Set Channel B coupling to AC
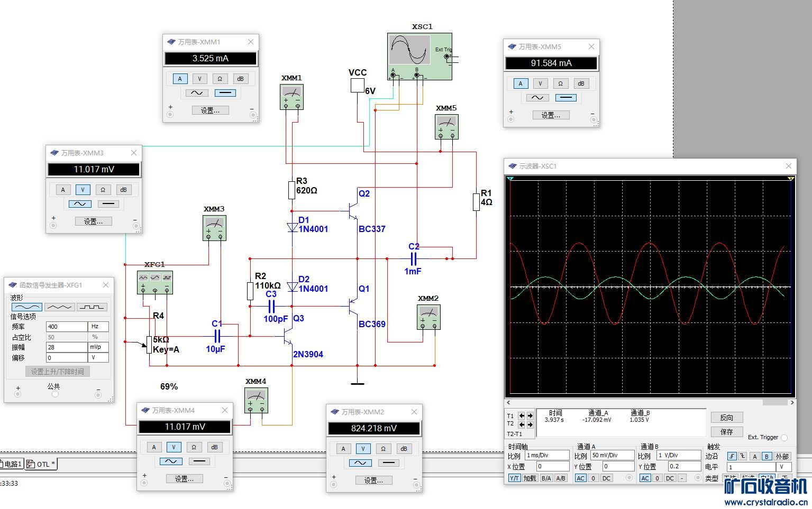The width and height of the screenshot is (812, 509). 645,478
